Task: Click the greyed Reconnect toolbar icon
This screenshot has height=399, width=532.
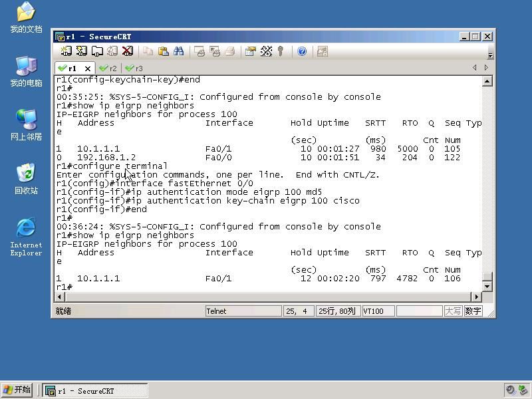Action: [112, 51]
